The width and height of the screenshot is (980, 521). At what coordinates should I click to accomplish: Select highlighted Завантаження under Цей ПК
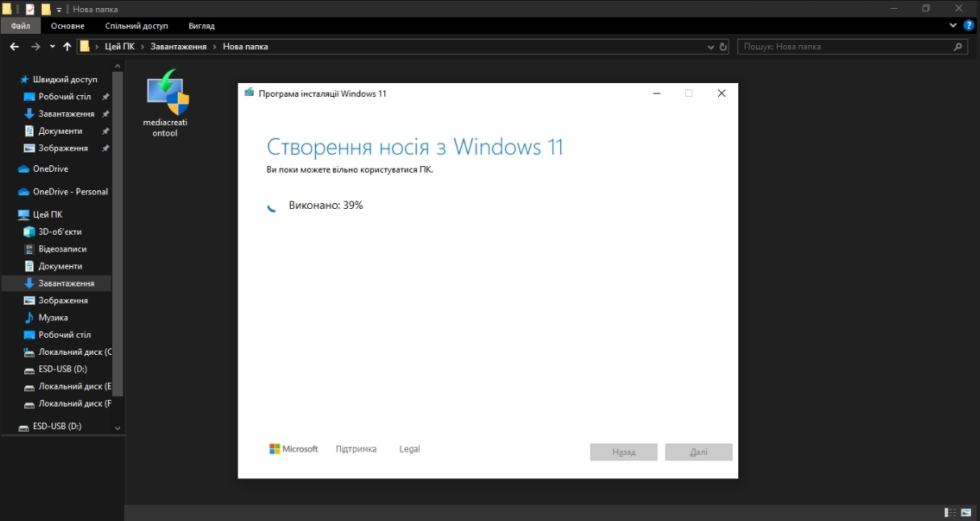[x=56, y=283]
